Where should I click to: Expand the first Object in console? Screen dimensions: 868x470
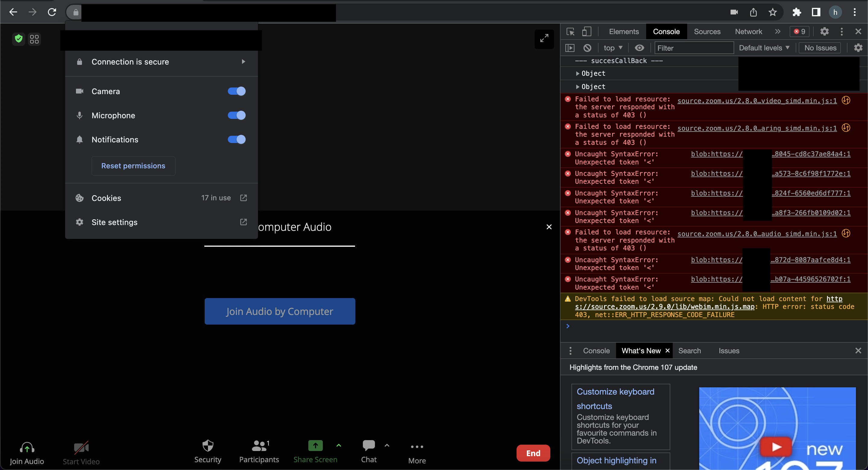pyautogui.click(x=577, y=74)
